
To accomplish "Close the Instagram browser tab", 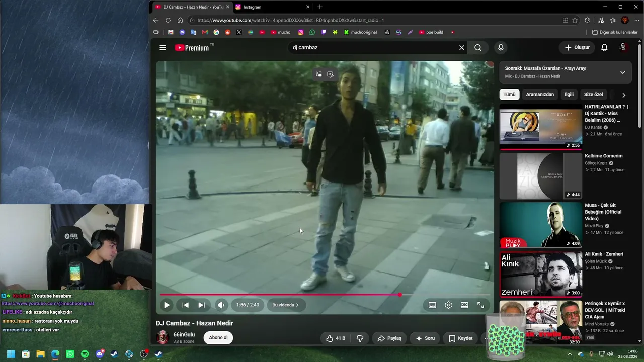I will tap(308, 7).
